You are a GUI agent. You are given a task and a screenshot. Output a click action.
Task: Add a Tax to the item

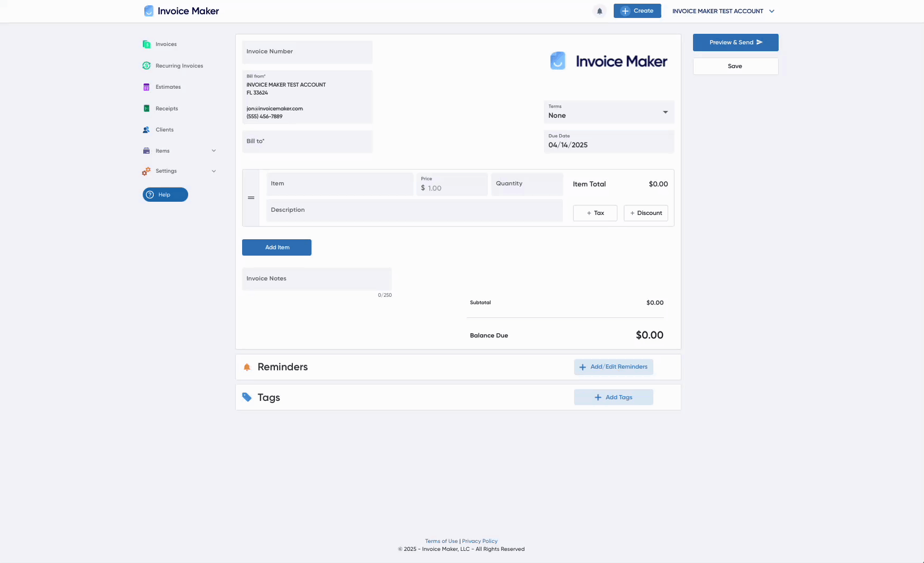point(595,213)
